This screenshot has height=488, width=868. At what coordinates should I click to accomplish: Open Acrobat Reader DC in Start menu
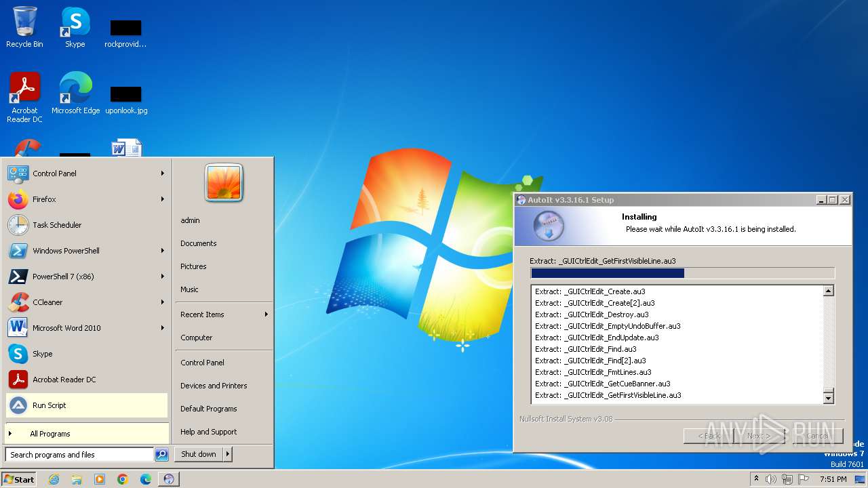tap(86, 380)
